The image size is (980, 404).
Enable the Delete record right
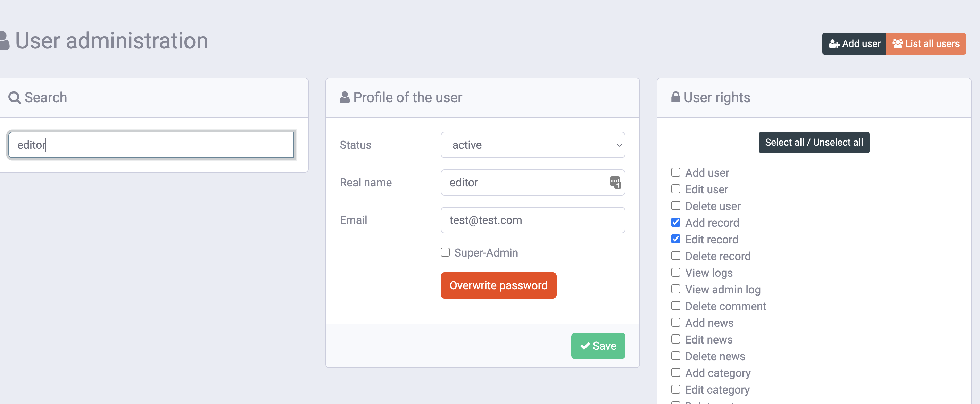pos(675,256)
